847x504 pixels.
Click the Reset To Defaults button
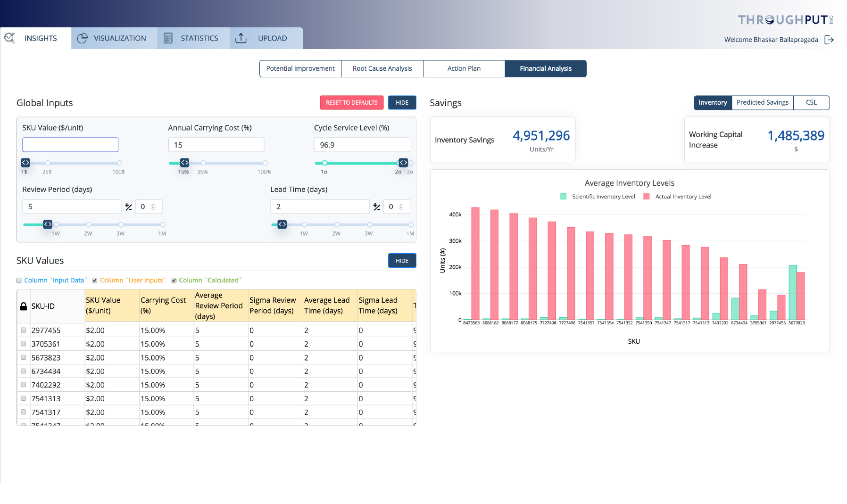[351, 102]
